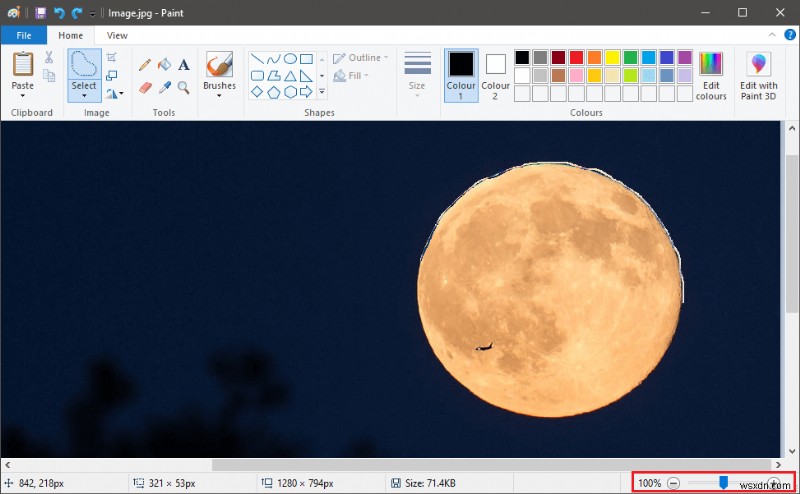Click the Crop icon in Image group
This screenshot has width=800, height=494.
(112, 57)
